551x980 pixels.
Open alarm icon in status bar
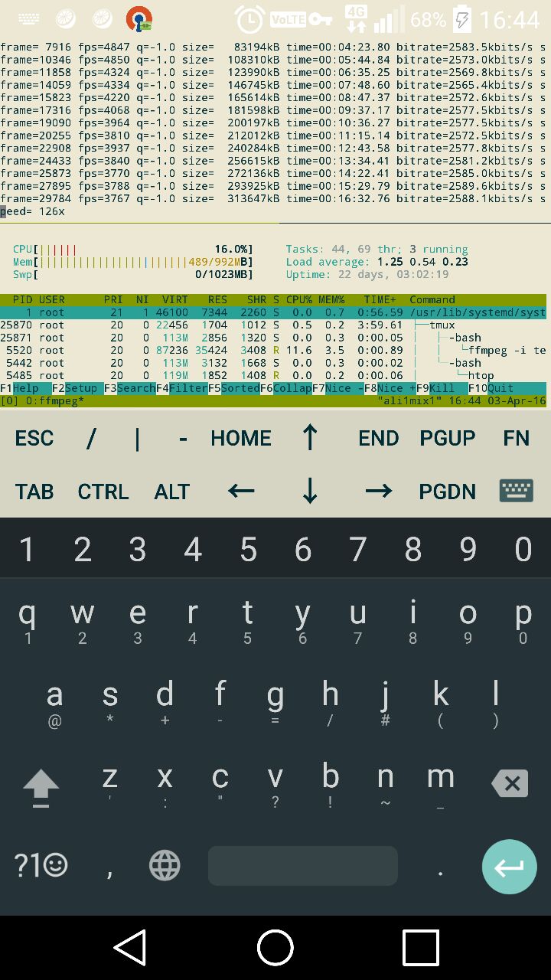249,19
